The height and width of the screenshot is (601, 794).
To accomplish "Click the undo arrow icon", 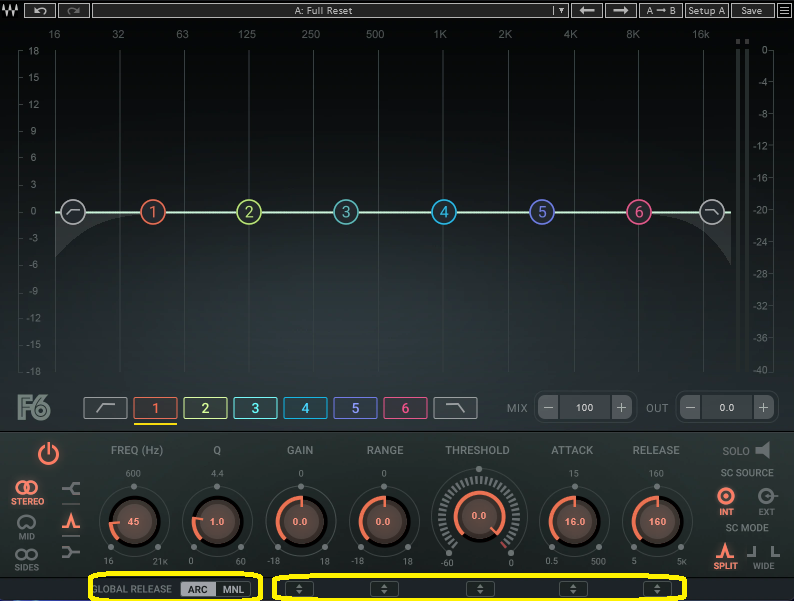I will pos(39,10).
